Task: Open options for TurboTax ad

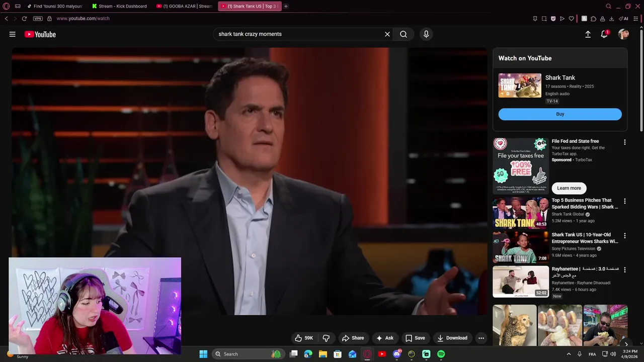Action: 625,142
